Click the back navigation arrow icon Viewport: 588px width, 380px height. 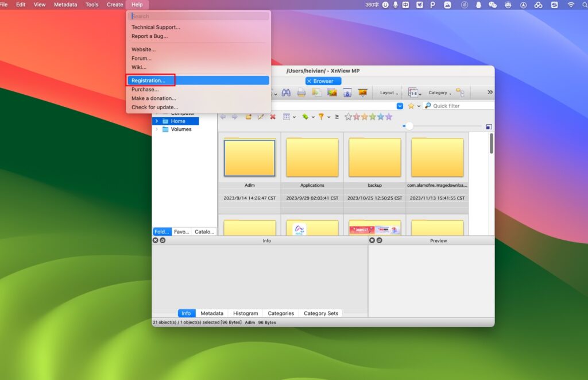(222, 117)
